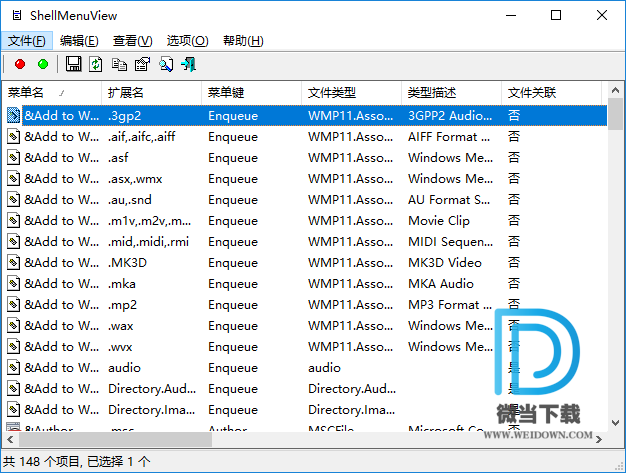Select the .asx,.wmx extension cell
This screenshot has height=473, width=626.
pos(135,179)
